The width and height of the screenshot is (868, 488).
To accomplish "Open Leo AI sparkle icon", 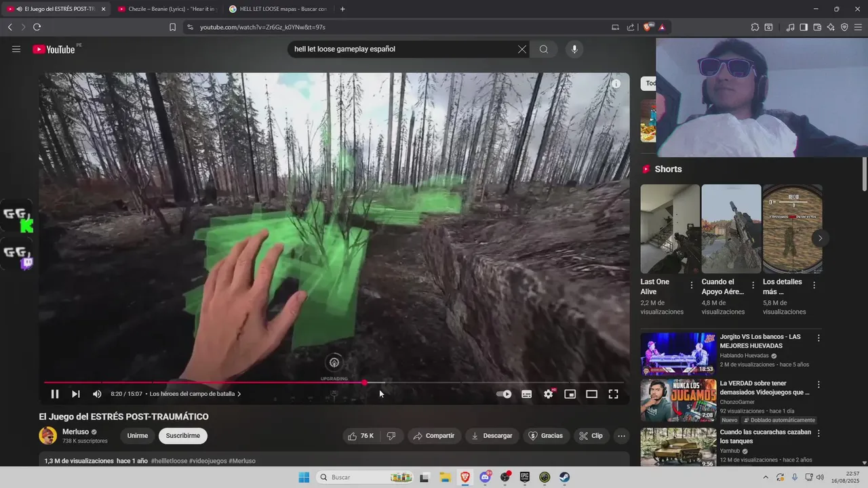I will 831,27.
